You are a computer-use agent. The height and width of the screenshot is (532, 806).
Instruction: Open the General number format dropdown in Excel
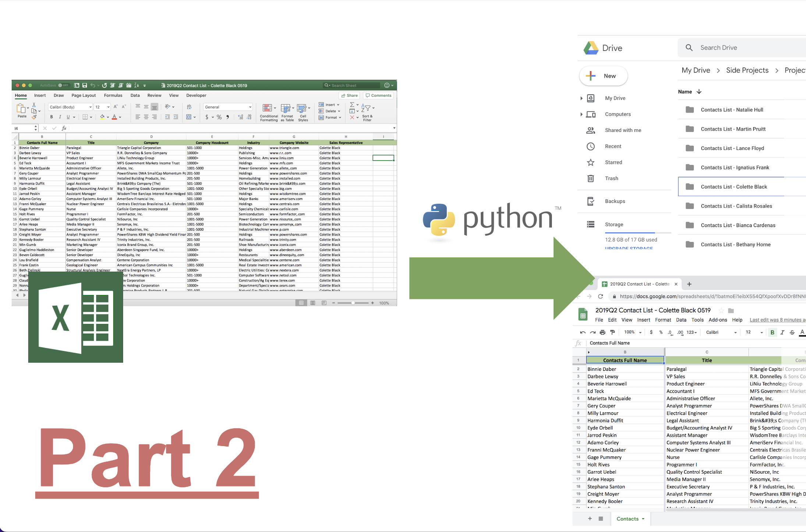coord(228,107)
